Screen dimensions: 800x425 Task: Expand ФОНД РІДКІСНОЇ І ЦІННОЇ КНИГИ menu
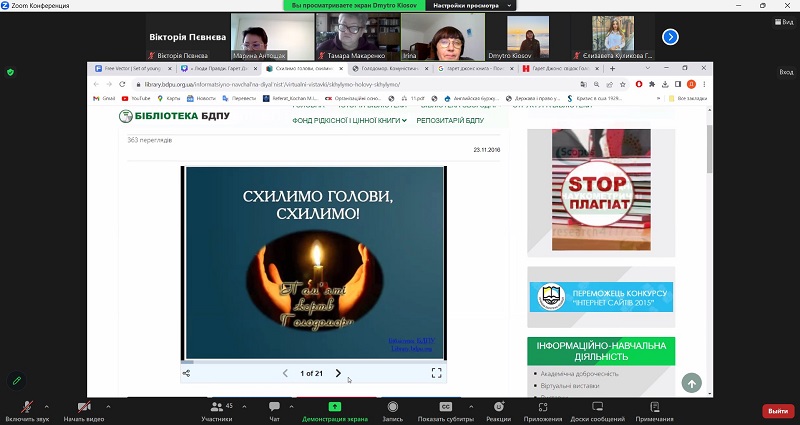click(x=349, y=120)
